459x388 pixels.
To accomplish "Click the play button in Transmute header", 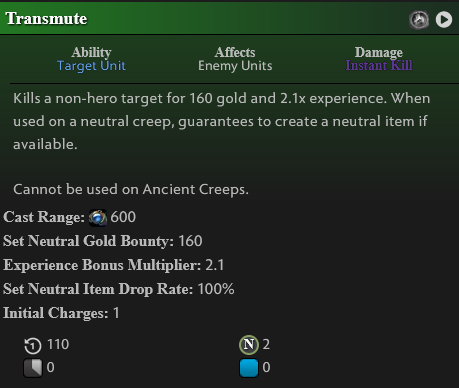I will [x=444, y=20].
